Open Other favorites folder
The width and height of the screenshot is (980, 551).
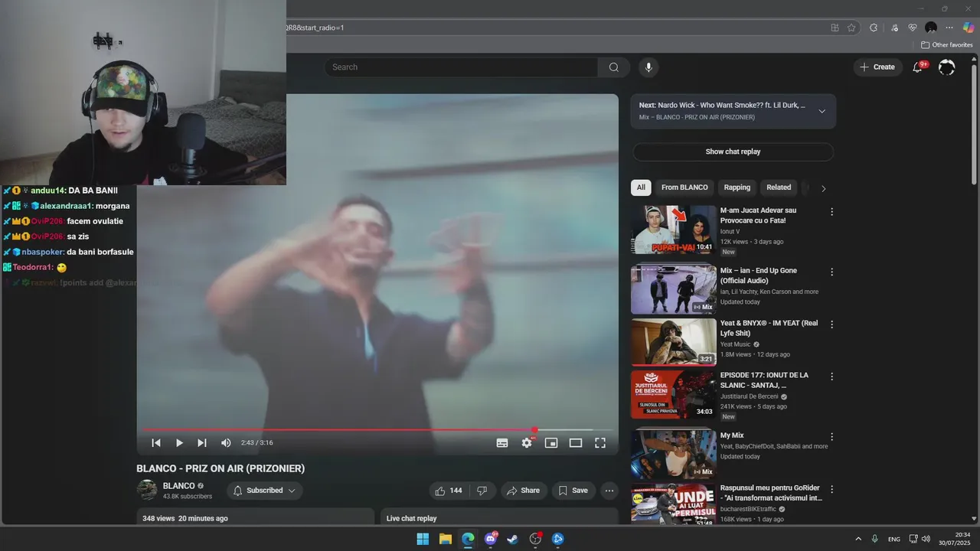947,45
